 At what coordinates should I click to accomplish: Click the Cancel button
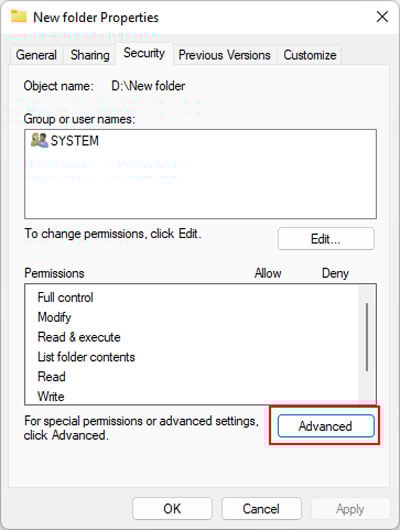coord(261,508)
